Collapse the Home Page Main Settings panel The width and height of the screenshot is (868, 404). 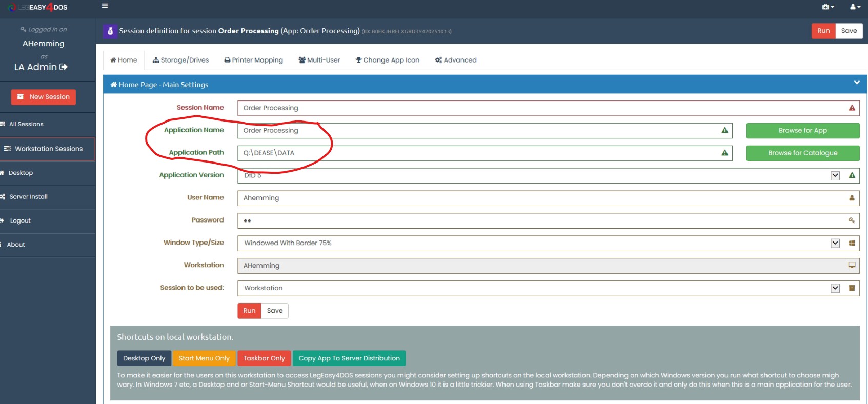856,83
